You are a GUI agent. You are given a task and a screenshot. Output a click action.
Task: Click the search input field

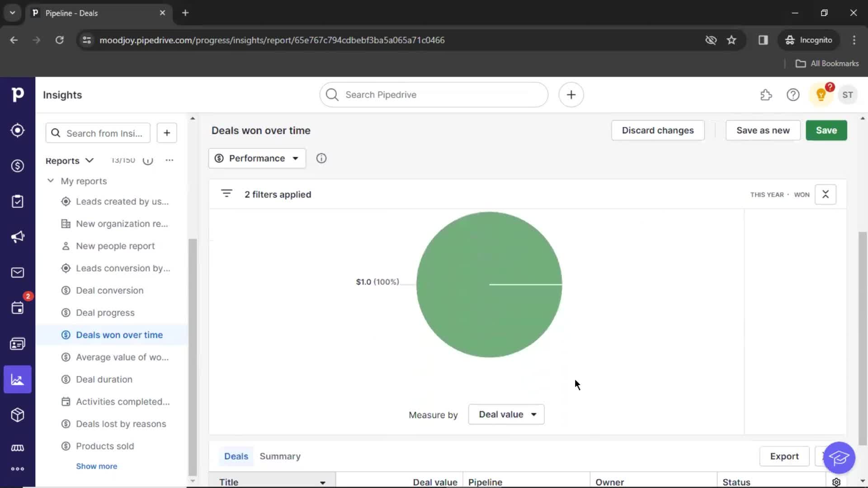coord(434,95)
